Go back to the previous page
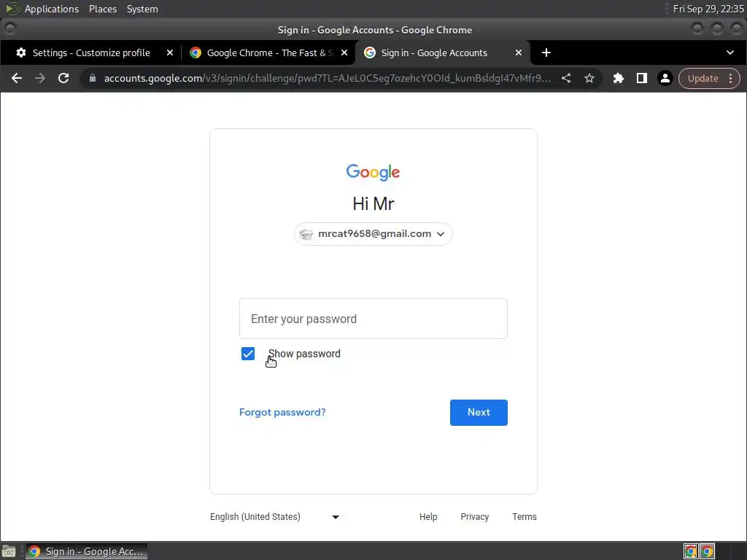This screenshot has width=747, height=560. (17, 78)
